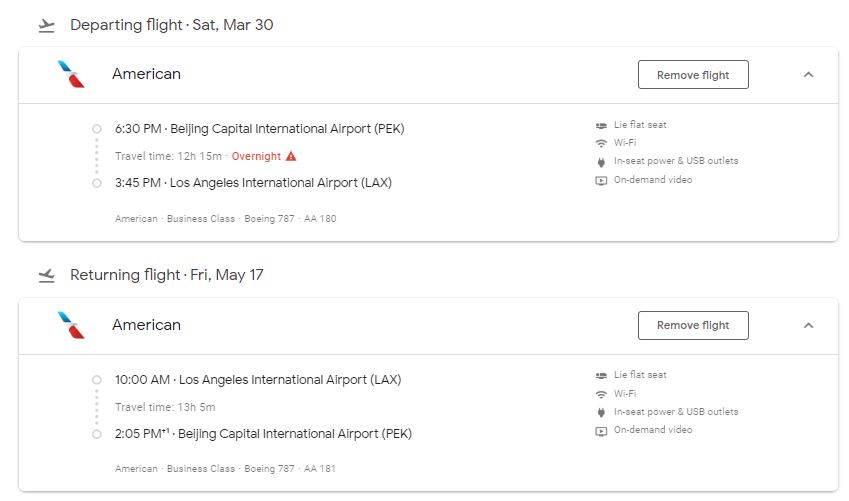Screen dimensions: 849x501
Task: Click the LAX arrival stop circle at 3:45 PM
Action: pos(96,183)
